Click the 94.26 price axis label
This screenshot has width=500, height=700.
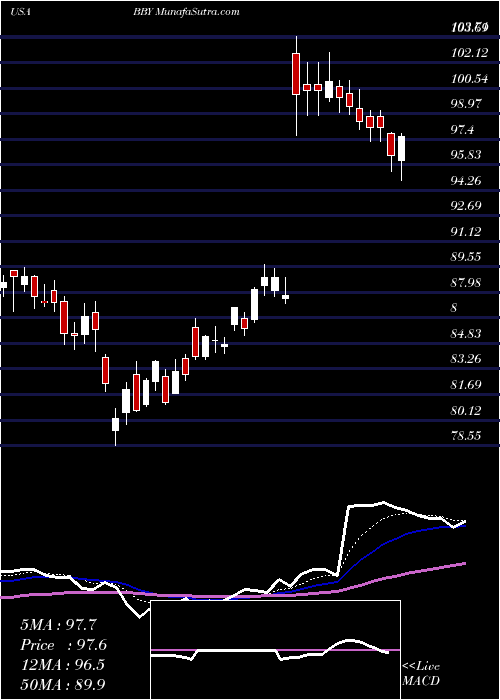click(467, 180)
